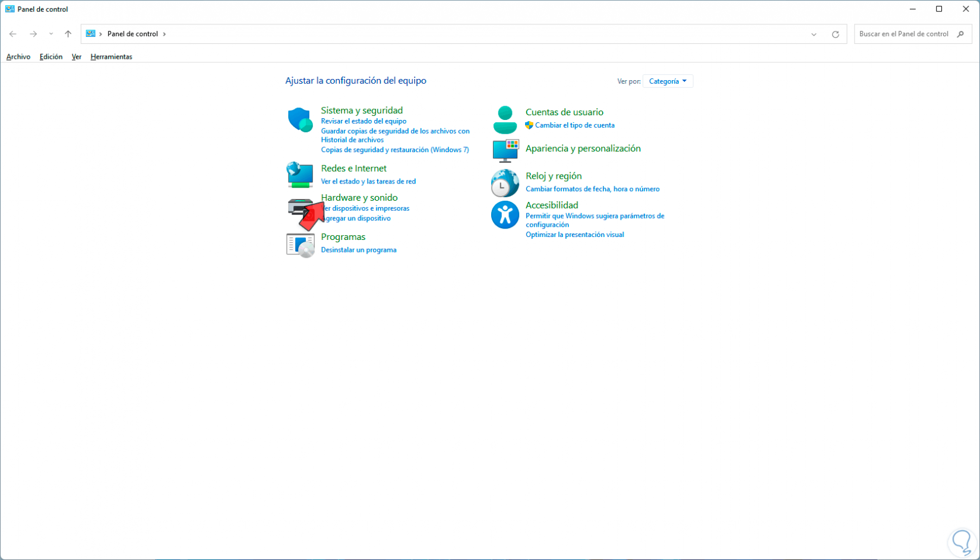Go forward with the right arrow

[33, 34]
